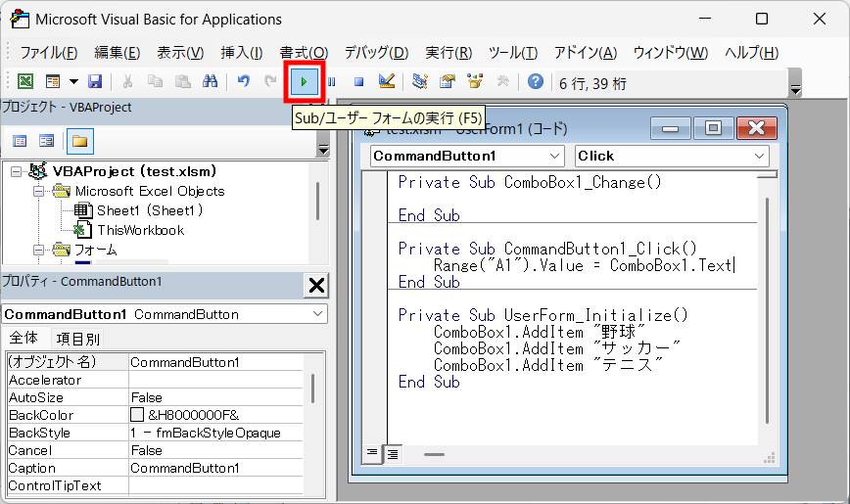Click the Insert UserForm toolbar icon
This screenshot has width=850, height=504.
pos(53,82)
